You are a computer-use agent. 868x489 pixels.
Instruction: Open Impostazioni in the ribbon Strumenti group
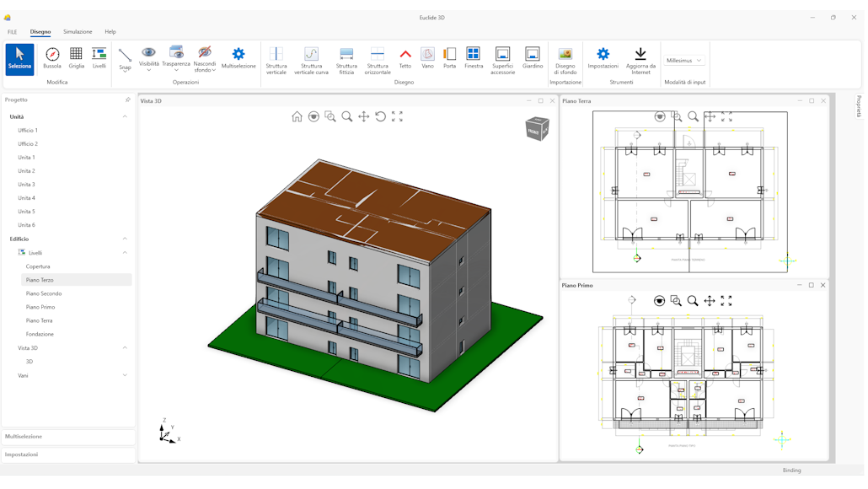tap(603, 58)
